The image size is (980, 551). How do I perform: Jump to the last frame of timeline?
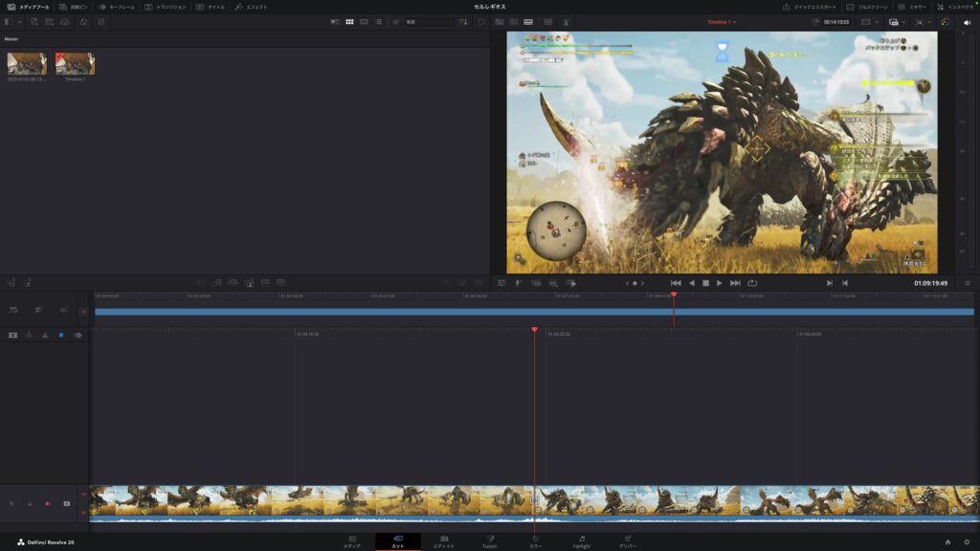(736, 283)
